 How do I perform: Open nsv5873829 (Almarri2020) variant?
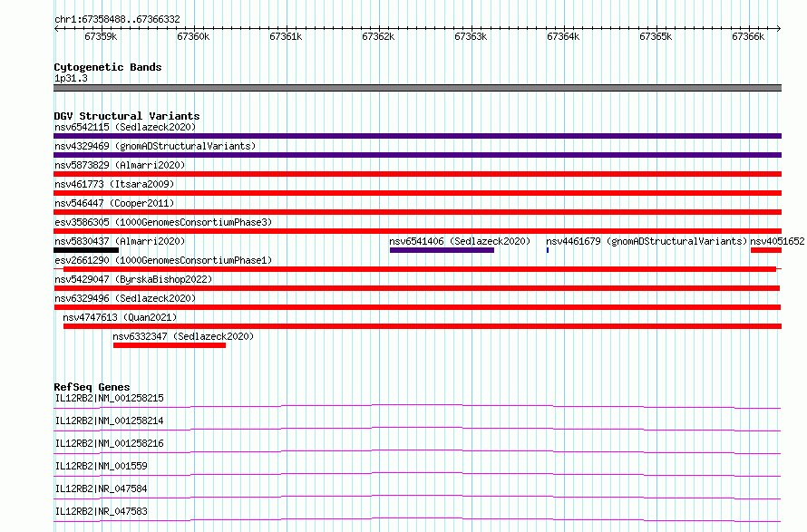(120, 165)
